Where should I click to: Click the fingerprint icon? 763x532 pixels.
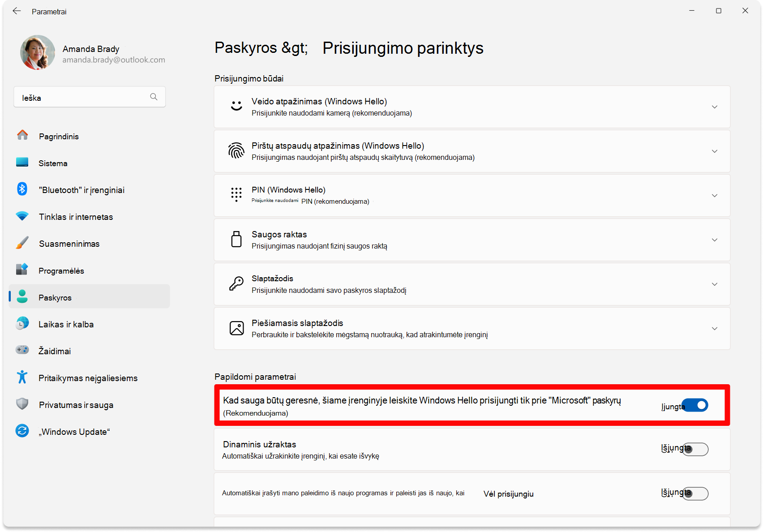(x=236, y=151)
